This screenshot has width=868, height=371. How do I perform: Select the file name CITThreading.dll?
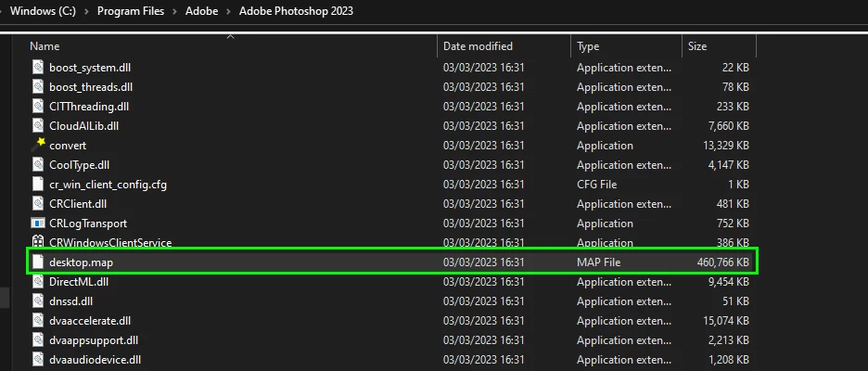(x=89, y=107)
